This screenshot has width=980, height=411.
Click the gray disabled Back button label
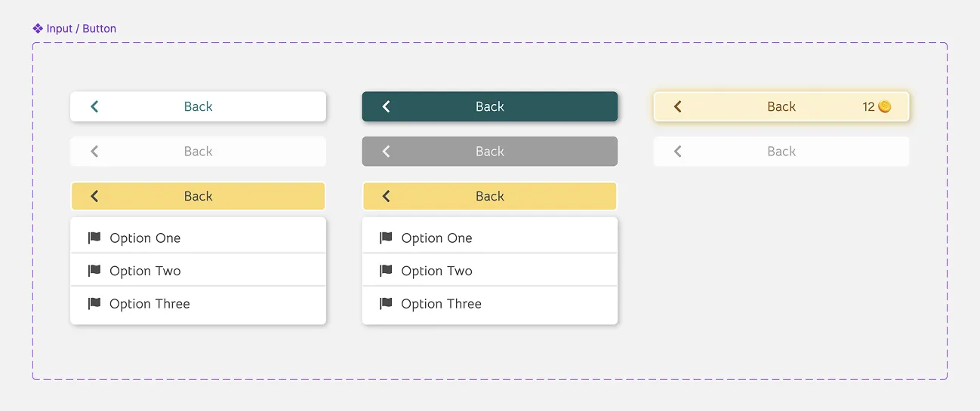pos(489,152)
